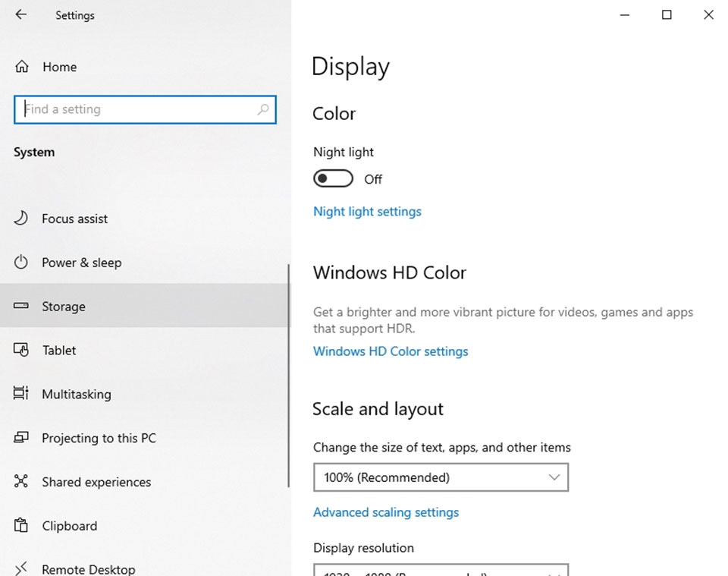Turn on the Night light toggle
The width and height of the screenshot is (728, 576).
[x=333, y=179]
